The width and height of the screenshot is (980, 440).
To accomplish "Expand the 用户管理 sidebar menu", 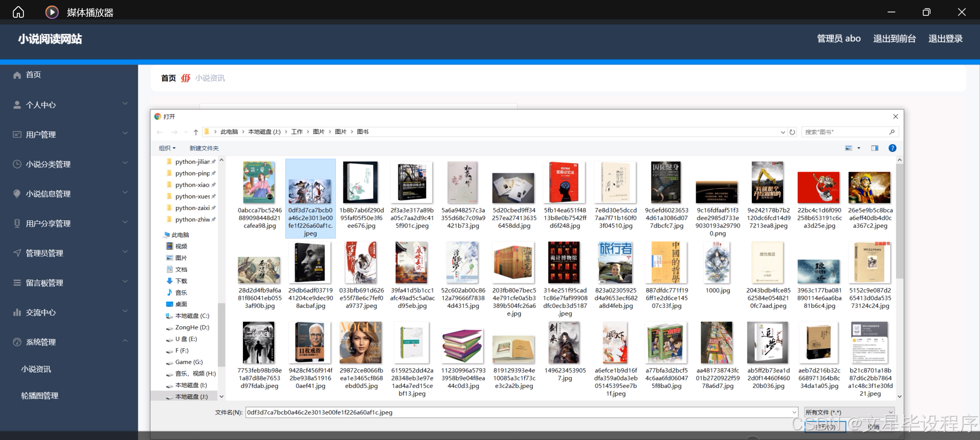I will pyautogui.click(x=69, y=134).
